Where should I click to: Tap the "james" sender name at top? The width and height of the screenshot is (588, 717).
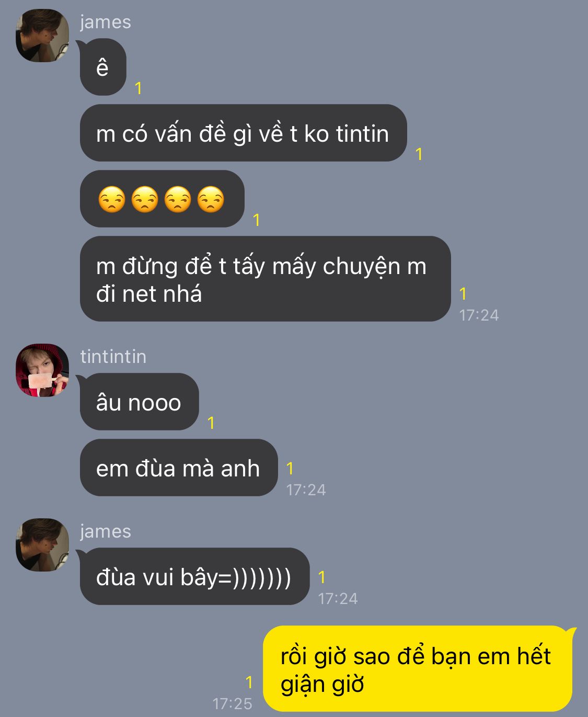(106, 22)
